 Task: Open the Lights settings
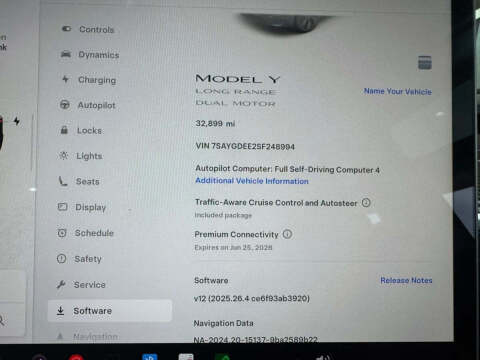coord(80,156)
